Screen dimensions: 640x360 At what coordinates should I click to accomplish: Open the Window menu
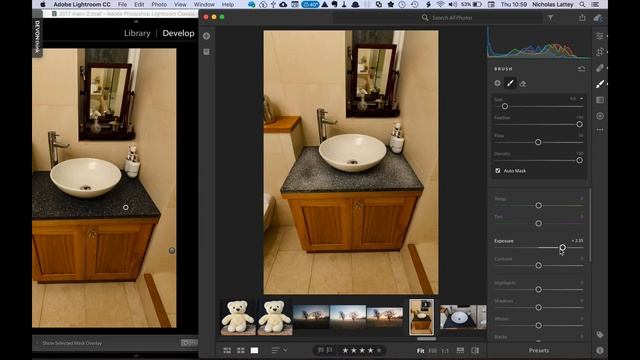pos(204,4)
